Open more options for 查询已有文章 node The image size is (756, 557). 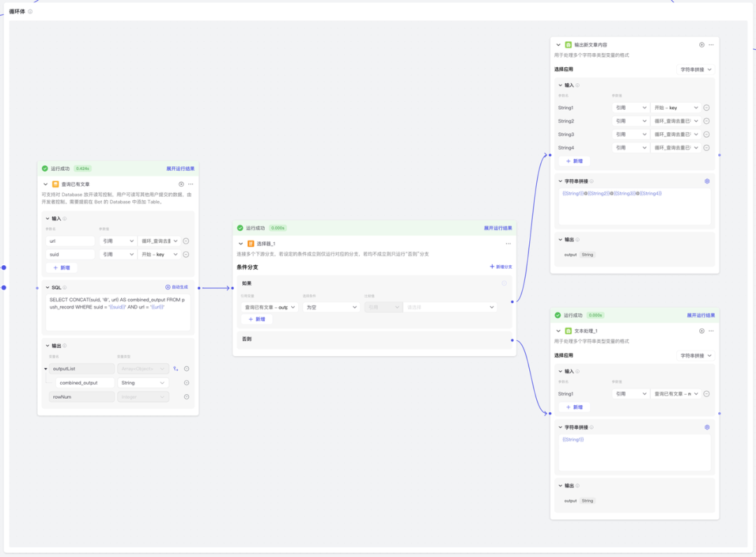190,184
